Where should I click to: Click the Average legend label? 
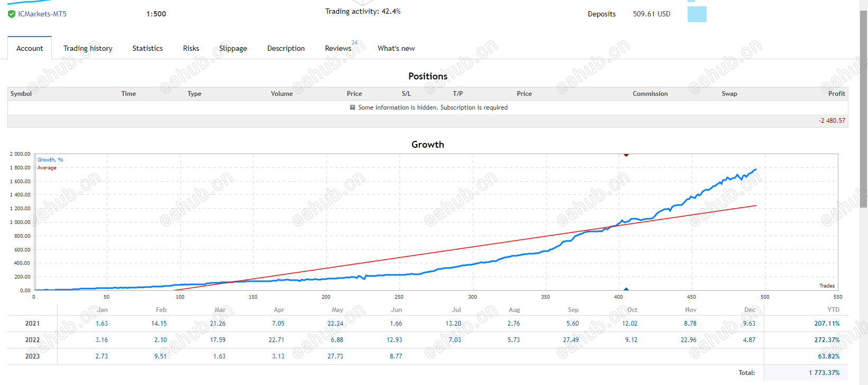[x=47, y=168]
